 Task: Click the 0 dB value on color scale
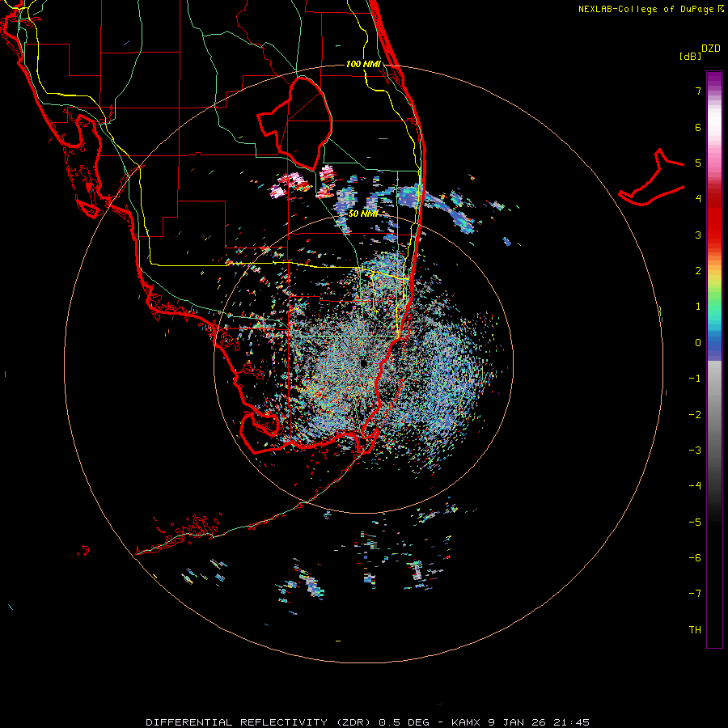coord(698,343)
